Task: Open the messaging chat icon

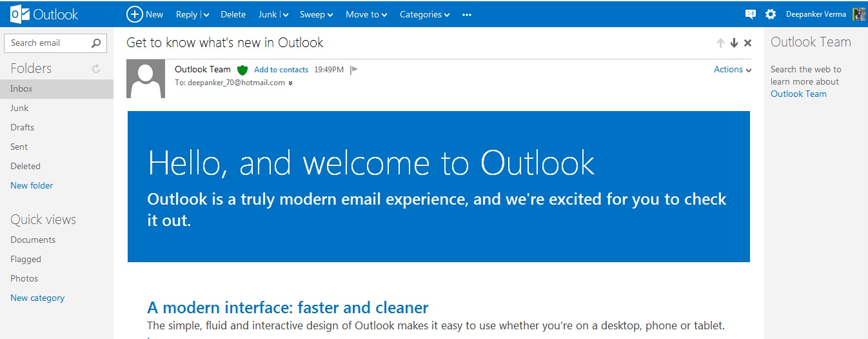Action: 750,14
